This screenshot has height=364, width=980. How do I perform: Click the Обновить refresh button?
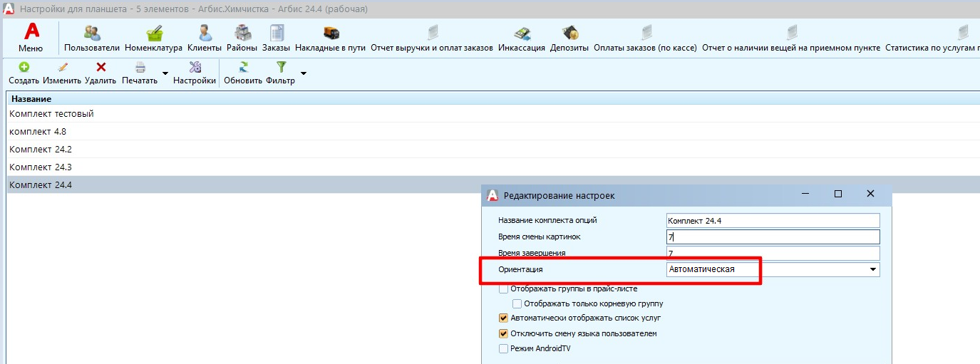coord(242,68)
